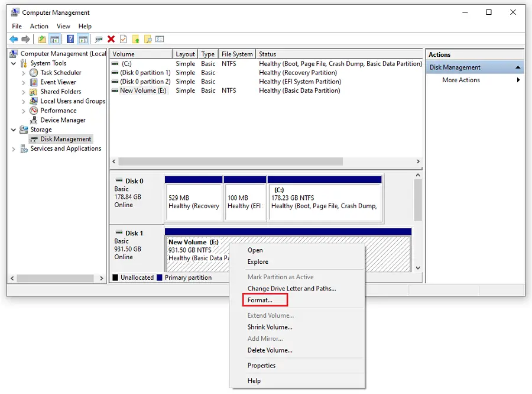This screenshot has width=532, height=394.
Task: Click the toolbar icon with magnifying glass
Action: click(148, 39)
